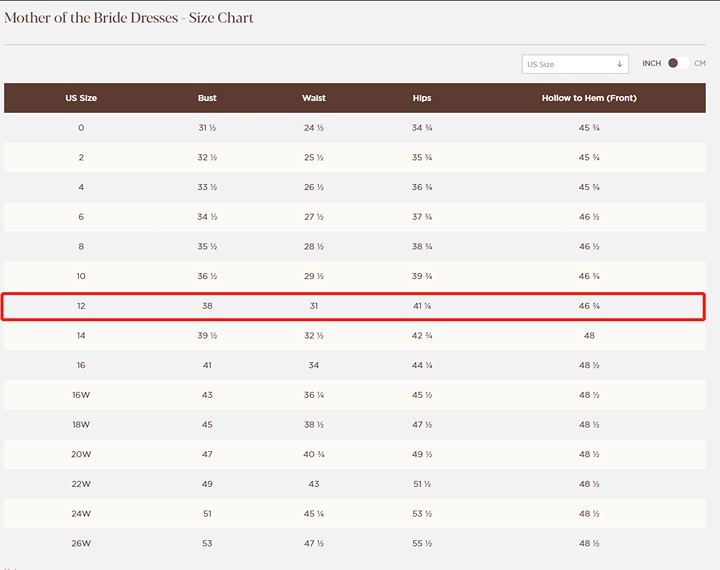Open the US Size dropdown
Image resolution: width=720 pixels, height=570 pixels.
click(575, 64)
